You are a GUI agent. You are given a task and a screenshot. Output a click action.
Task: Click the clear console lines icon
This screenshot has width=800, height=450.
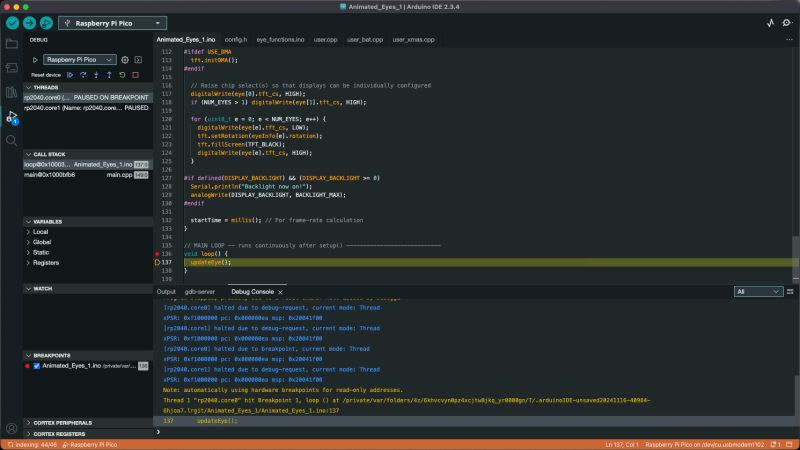790,292
